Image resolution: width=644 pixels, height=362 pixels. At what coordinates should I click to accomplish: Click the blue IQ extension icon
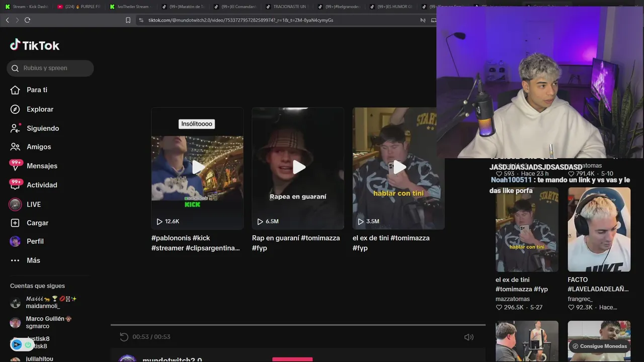coord(17,345)
